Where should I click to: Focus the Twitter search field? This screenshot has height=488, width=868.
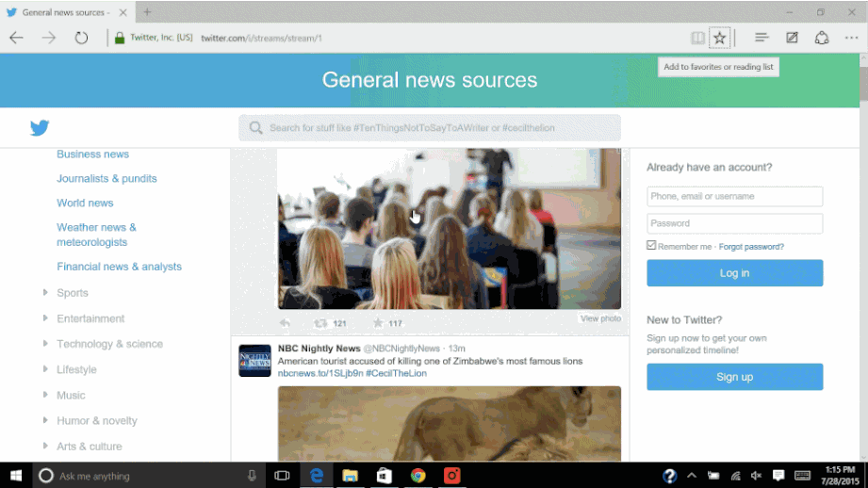pos(430,128)
